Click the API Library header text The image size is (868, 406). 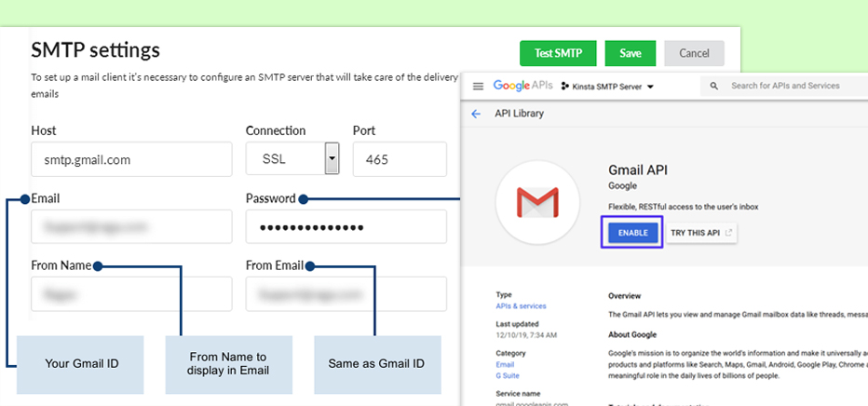[520, 114]
